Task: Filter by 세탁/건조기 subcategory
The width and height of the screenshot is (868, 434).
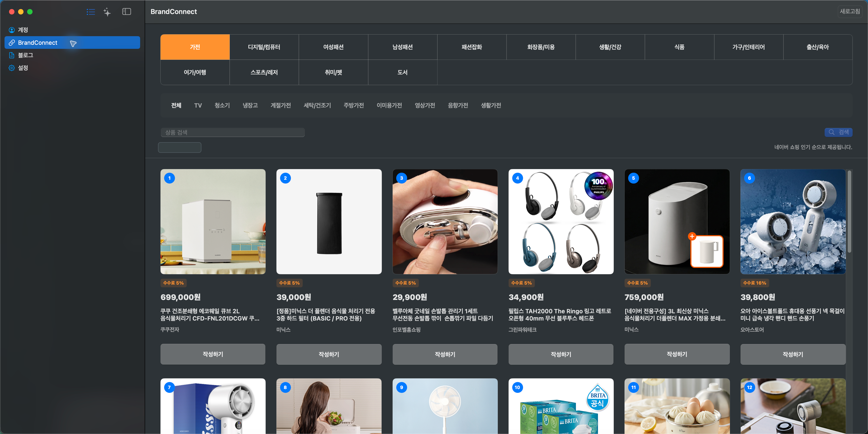Action: (x=317, y=106)
